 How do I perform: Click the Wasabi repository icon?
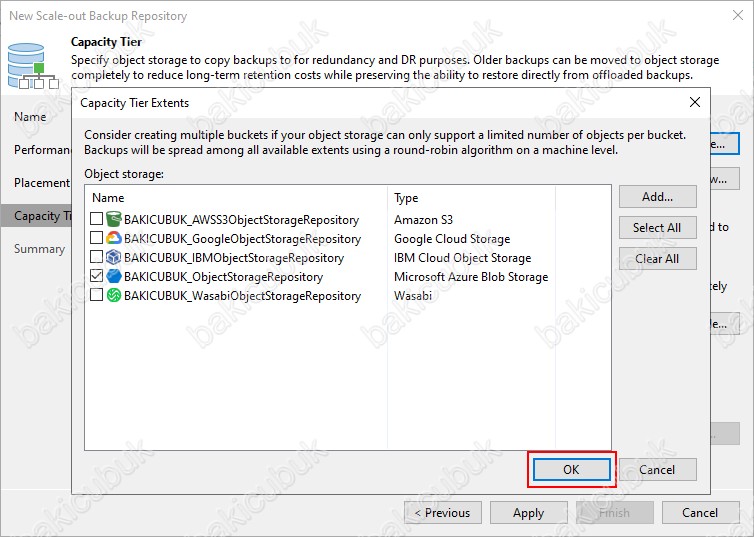coord(113,295)
